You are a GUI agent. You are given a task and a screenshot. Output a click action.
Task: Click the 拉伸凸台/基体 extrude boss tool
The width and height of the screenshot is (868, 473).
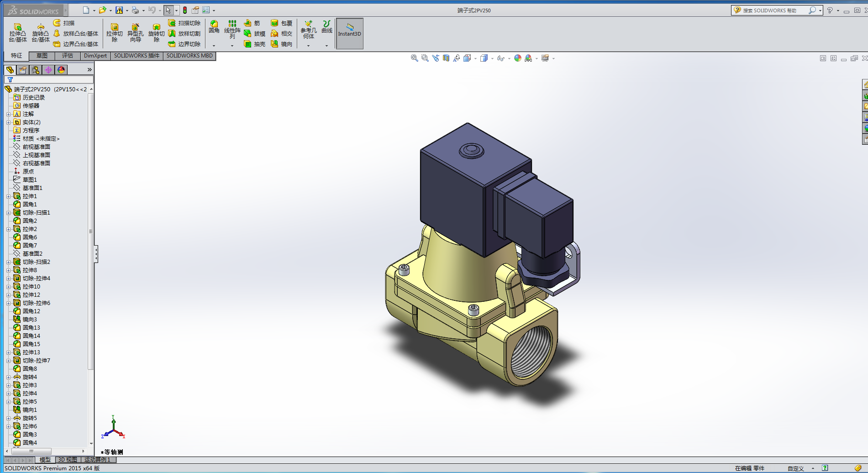[x=18, y=33]
